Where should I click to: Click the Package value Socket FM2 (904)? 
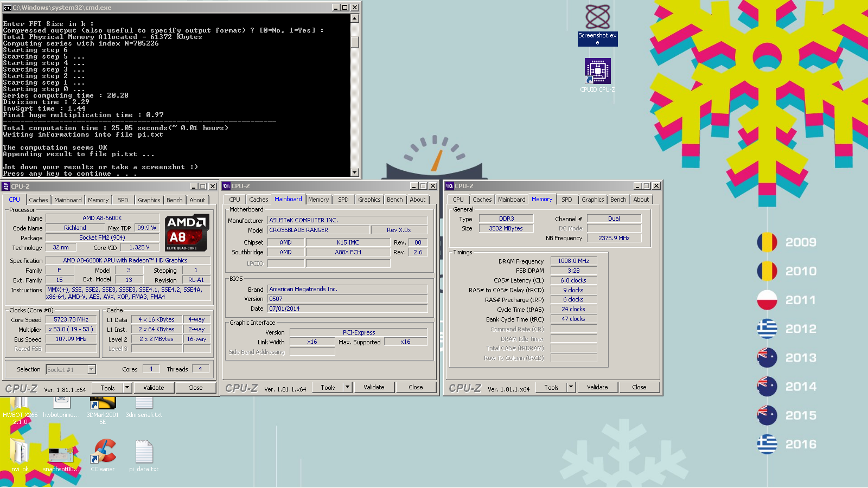(102, 237)
